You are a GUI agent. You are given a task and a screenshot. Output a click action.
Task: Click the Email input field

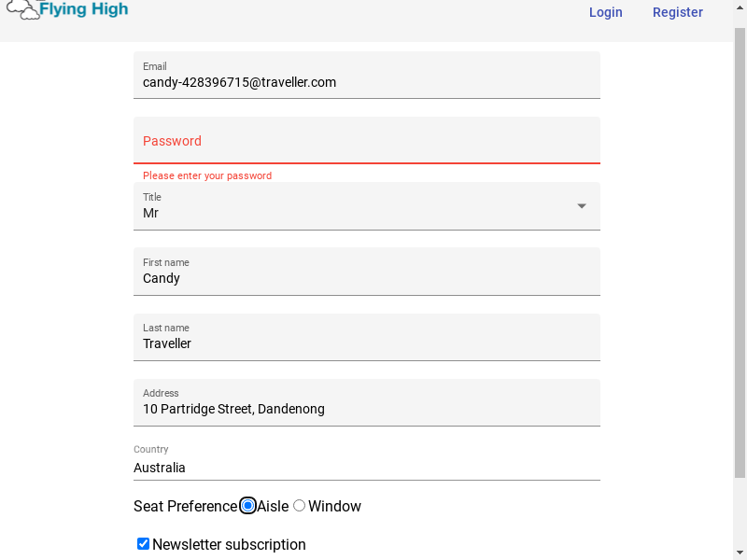point(366,82)
